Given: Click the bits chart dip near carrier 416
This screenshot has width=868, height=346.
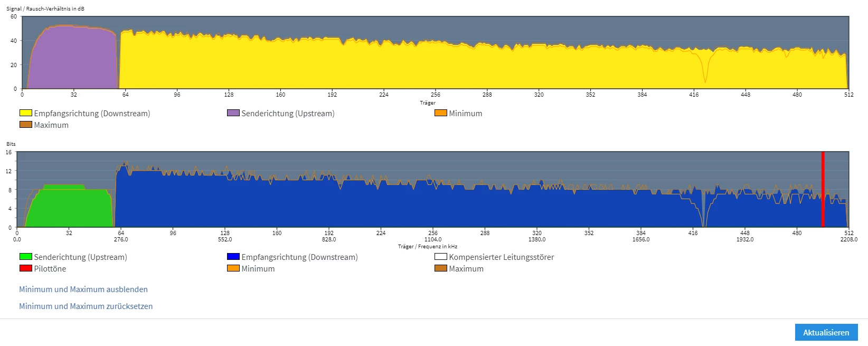Looking at the screenshot, I should pos(704,211).
